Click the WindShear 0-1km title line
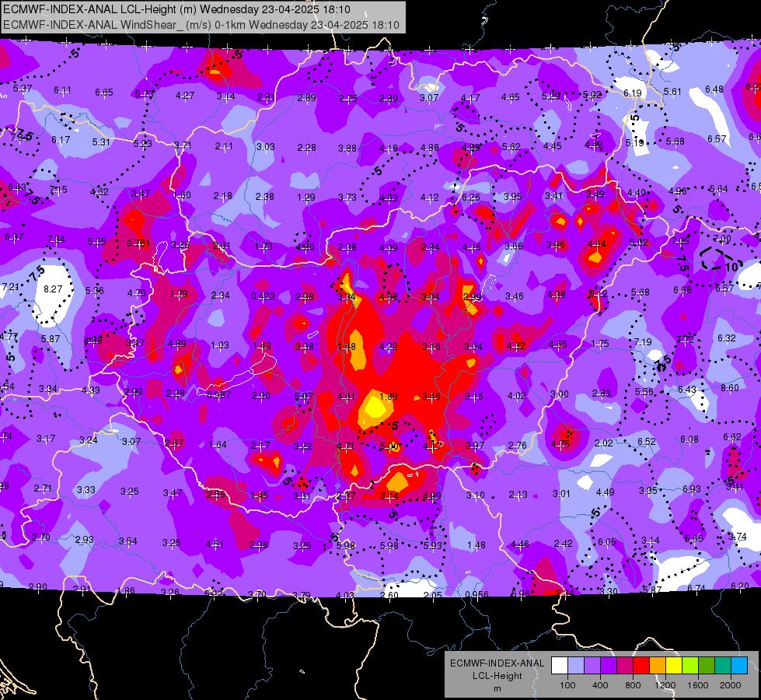Viewport: 761px width, 700px height. [x=201, y=25]
